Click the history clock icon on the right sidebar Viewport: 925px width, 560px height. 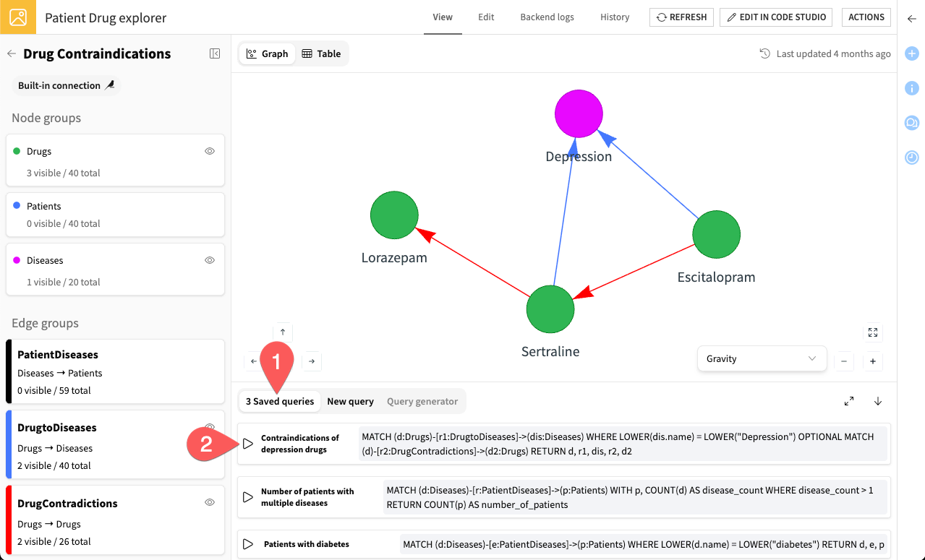click(911, 157)
